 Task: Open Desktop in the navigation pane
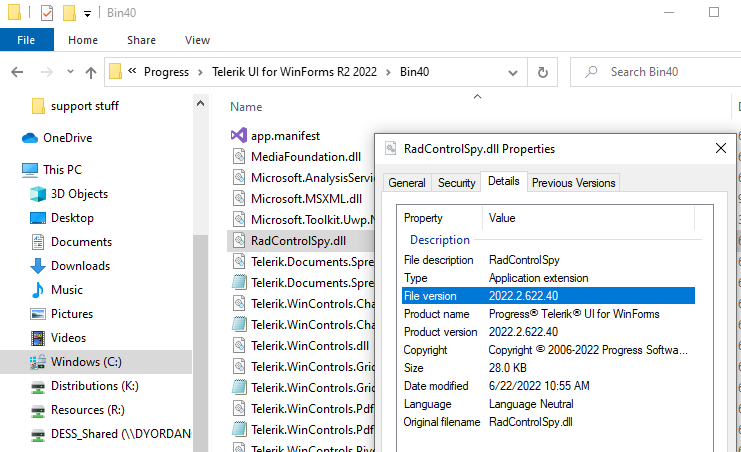pyautogui.click(x=72, y=218)
